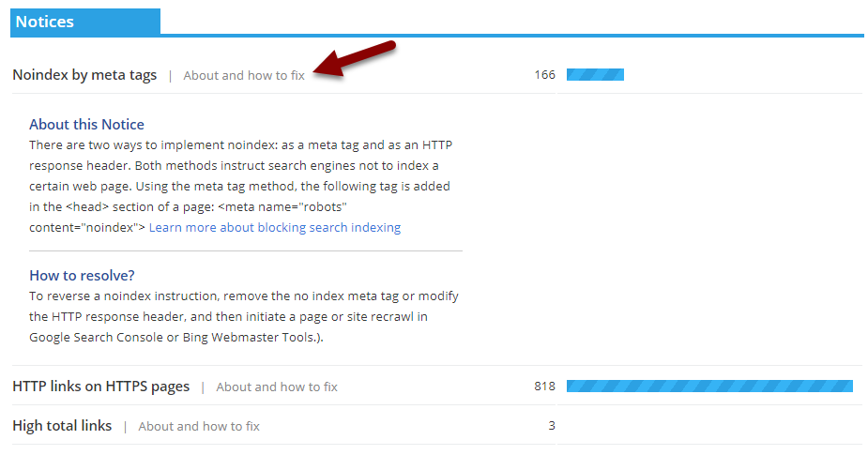Click the 'About this Notice' heading
Image resolution: width=868 pixels, height=455 pixels.
[86, 124]
